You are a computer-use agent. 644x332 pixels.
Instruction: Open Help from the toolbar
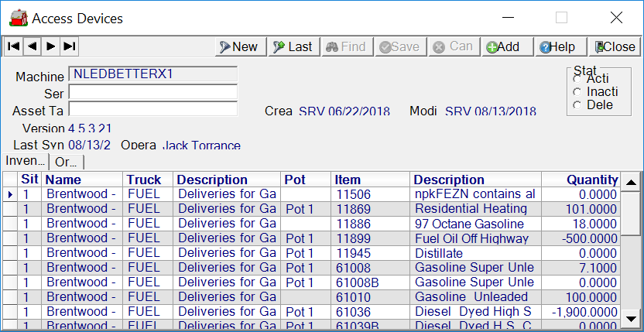(x=558, y=46)
